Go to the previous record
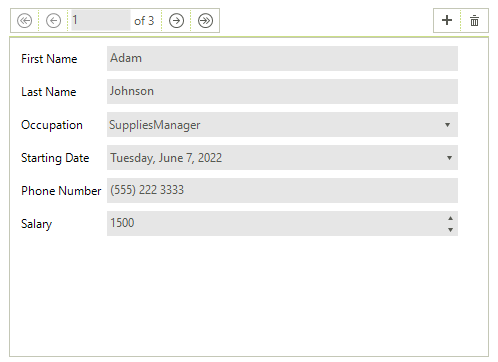 point(53,21)
